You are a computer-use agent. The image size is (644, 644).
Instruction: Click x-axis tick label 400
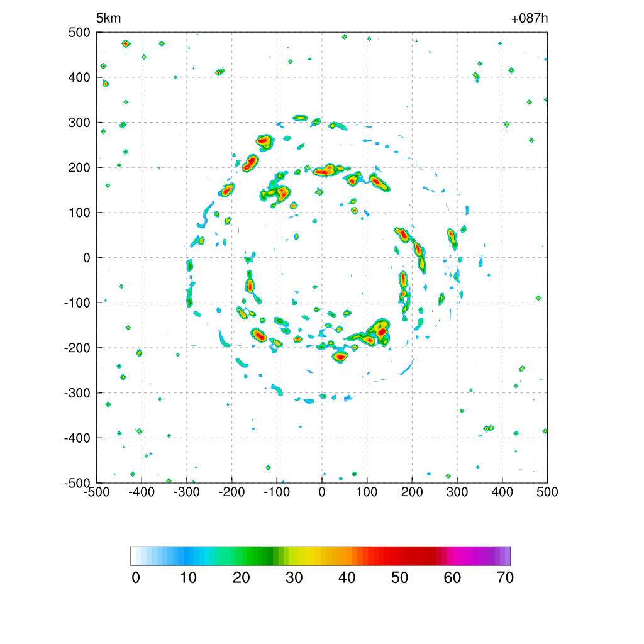[502, 492]
